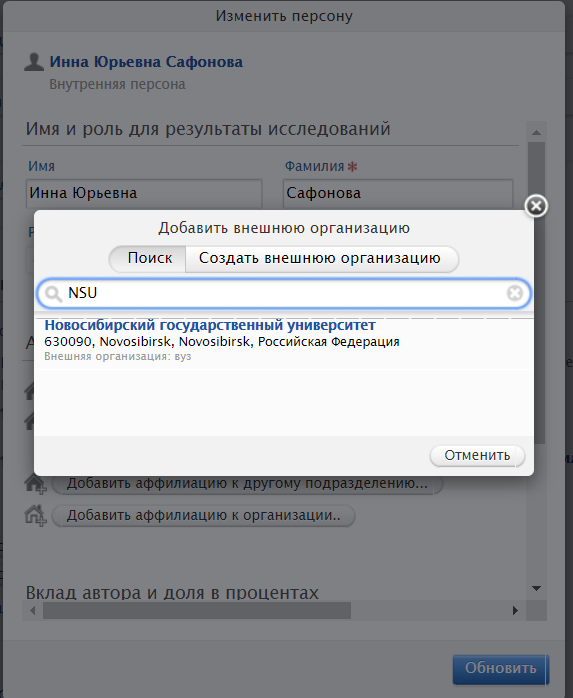Click the Фамилия field with Сафонова

coord(398,193)
